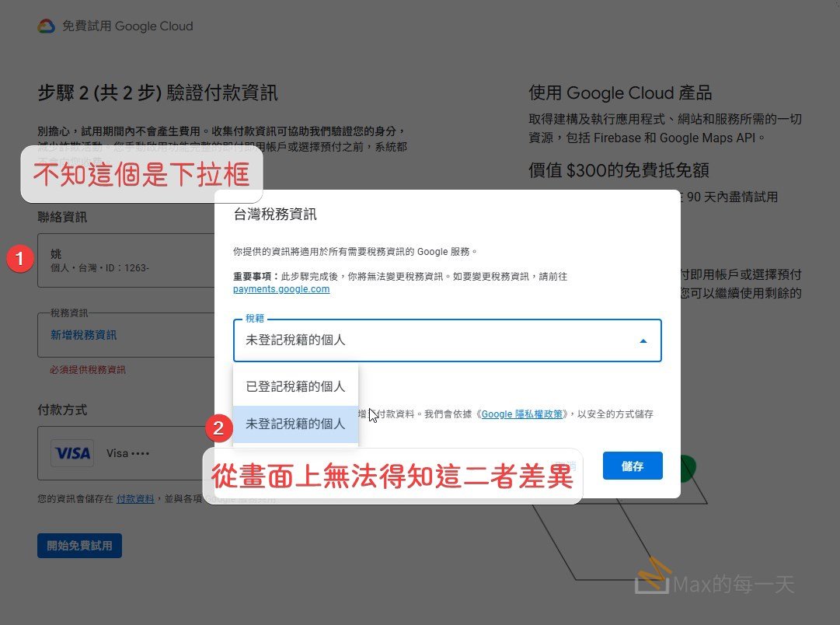The height and width of the screenshot is (625, 840).
Task: Select the 已登記稅籍的個人 option
Action: click(x=295, y=386)
